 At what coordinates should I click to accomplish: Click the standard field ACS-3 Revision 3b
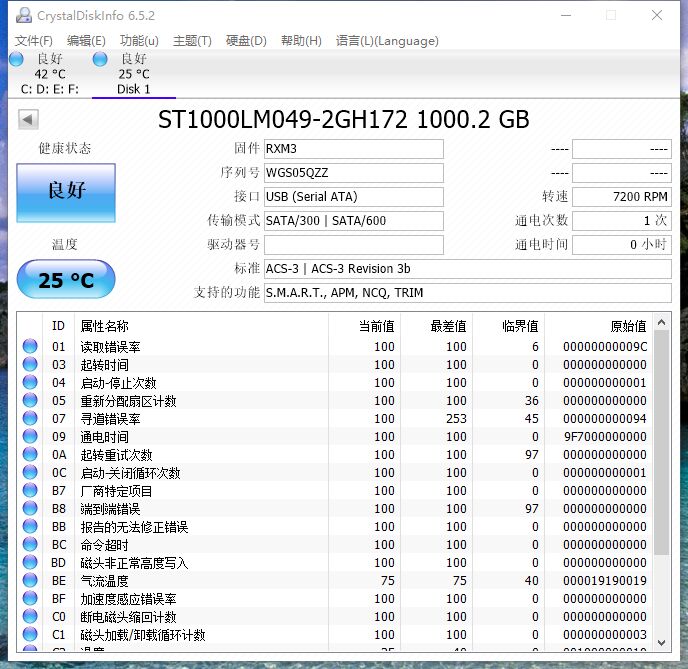[x=468, y=268]
